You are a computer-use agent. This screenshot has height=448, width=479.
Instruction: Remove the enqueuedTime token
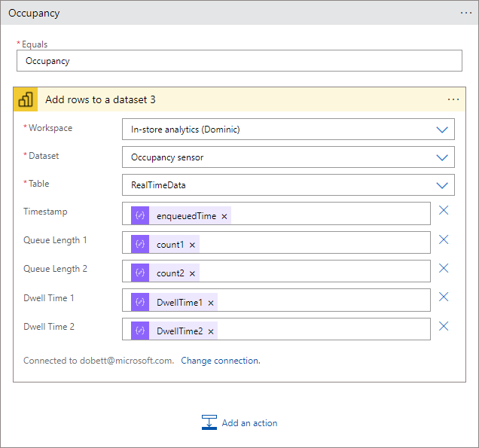224,217
